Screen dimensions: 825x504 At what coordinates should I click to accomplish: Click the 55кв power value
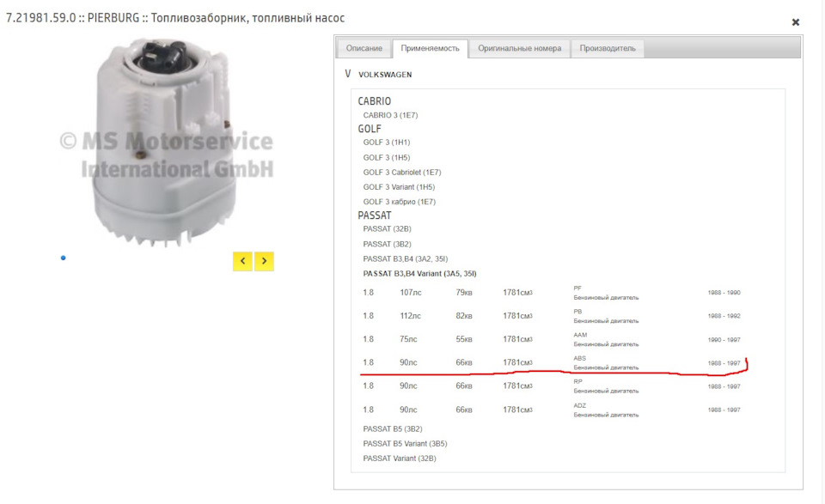coord(464,339)
